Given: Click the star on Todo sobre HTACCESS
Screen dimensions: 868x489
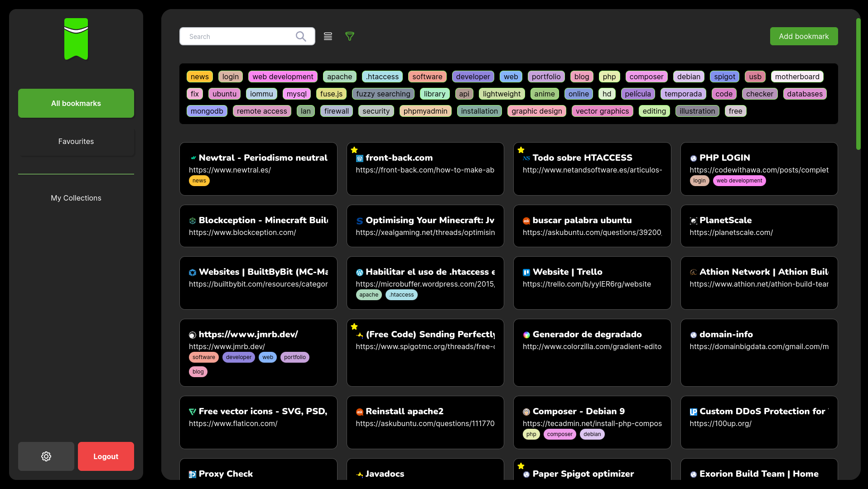Looking at the screenshot, I should [x=521, y=150].
